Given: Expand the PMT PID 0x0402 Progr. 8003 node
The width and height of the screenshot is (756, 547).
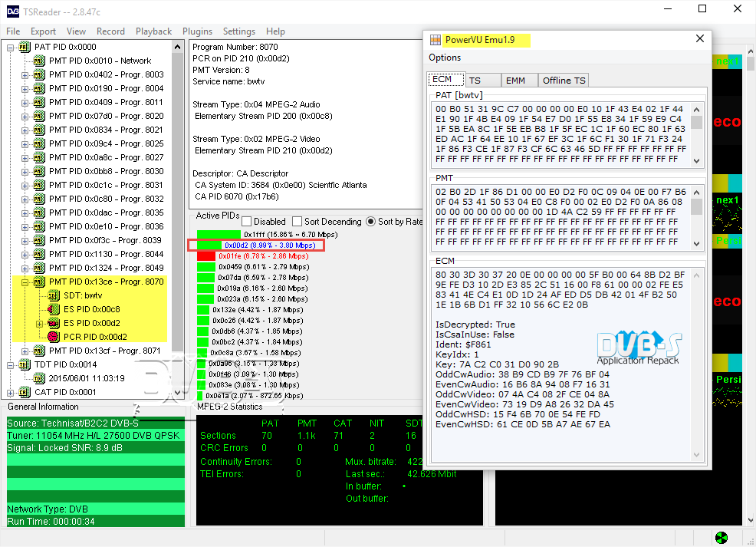Looking at the screenshot, I should coord(25,75).
